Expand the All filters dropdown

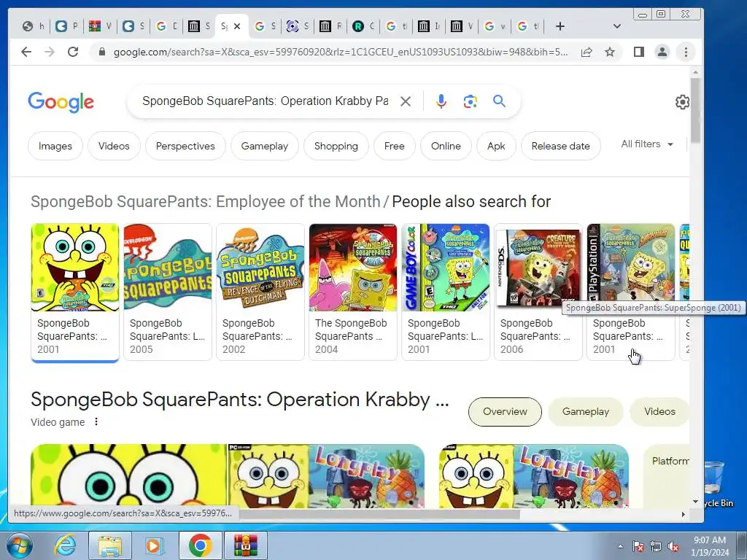[647, 144]
